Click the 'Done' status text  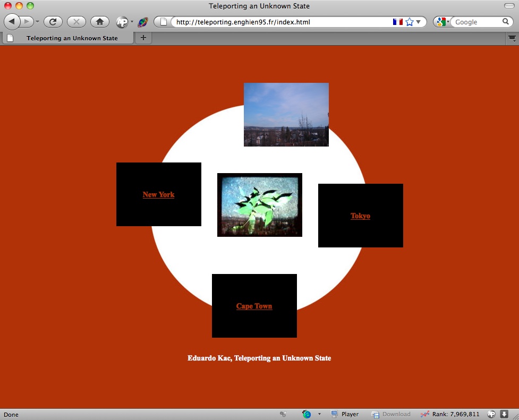(11, 415)
